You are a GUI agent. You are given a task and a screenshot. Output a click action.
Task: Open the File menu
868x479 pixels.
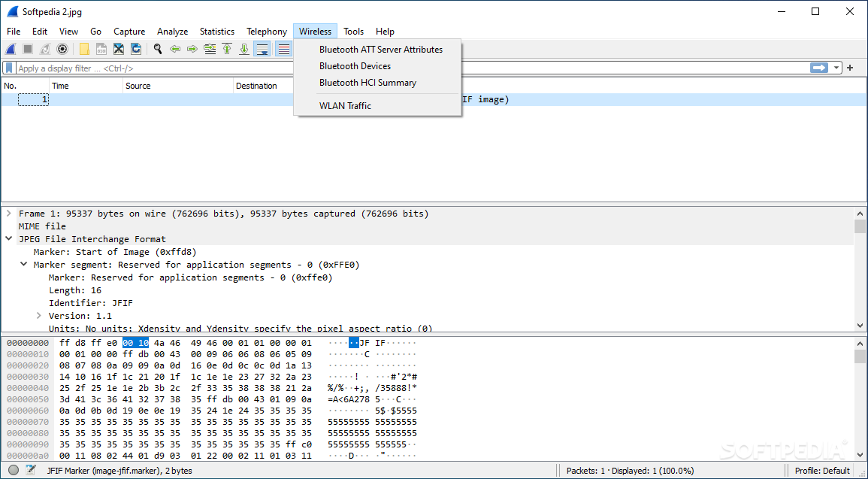pyautogui.click(x=14, y=32)
